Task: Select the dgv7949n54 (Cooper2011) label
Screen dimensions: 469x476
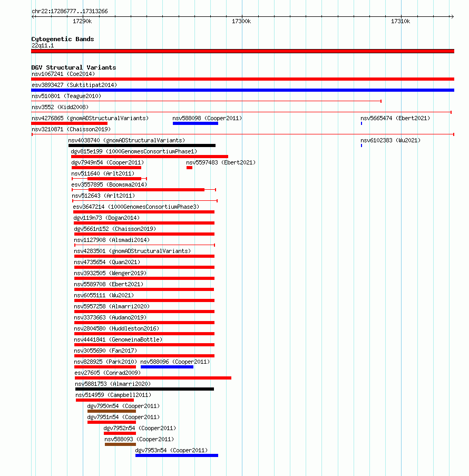Action: coord(108,162)
